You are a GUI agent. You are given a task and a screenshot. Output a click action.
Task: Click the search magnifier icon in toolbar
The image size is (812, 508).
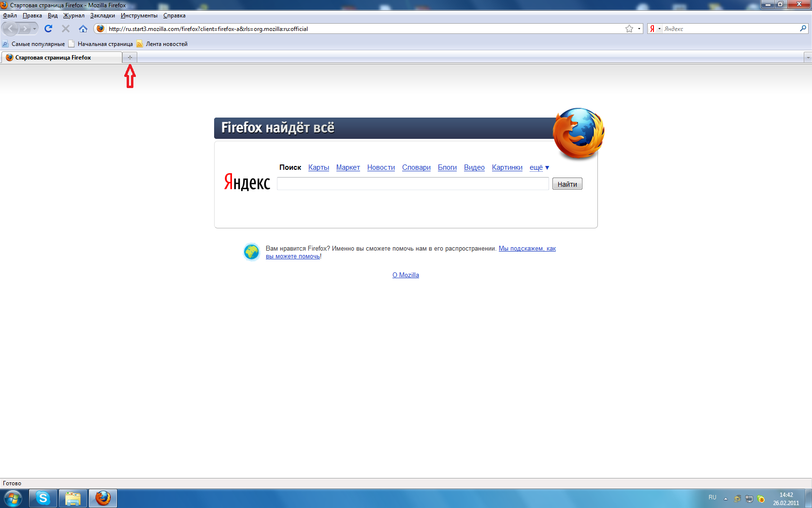pyautogui.click(x=803, y=29)
